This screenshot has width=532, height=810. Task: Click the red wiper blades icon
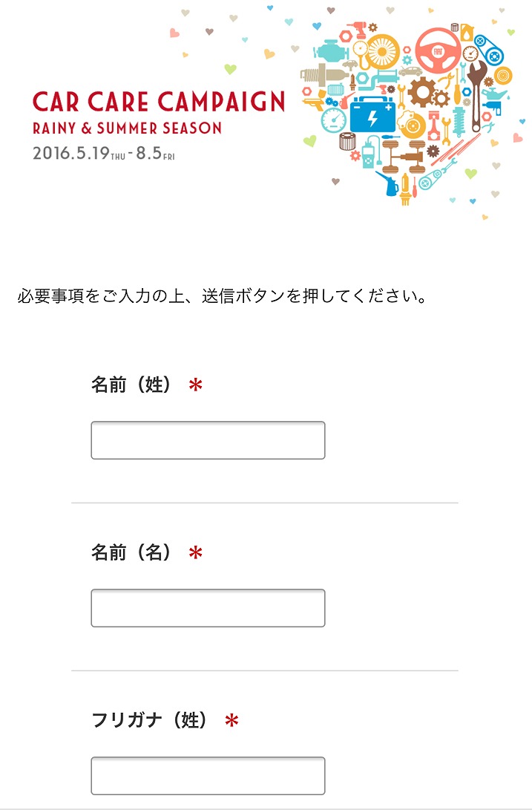click(x=456, y=150)
